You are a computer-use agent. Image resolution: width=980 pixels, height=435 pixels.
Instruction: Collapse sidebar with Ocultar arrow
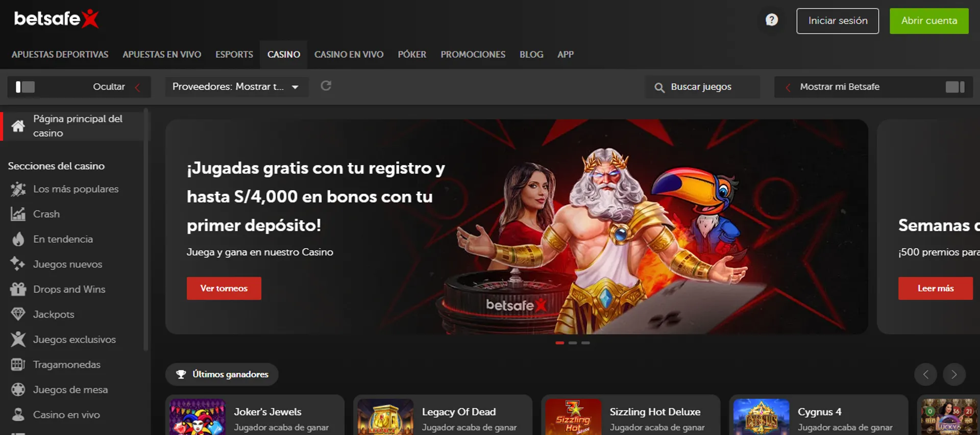click(x=137, y=87)
